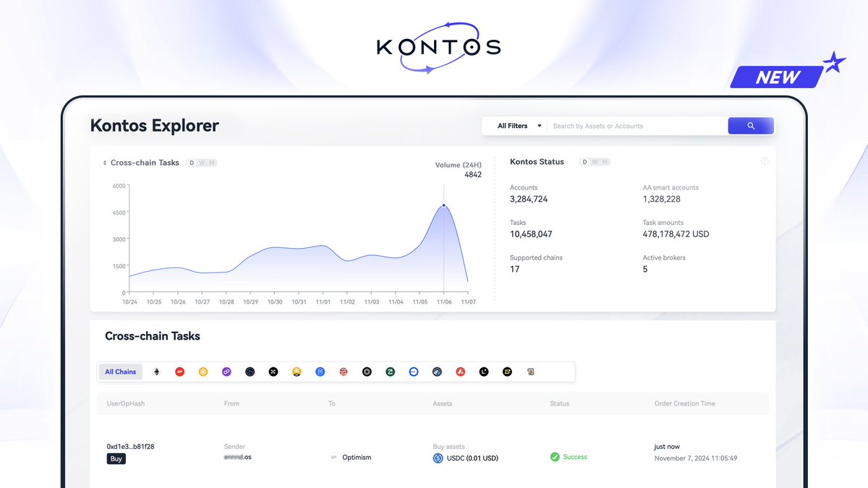Click the Status column header

point(559,403)
